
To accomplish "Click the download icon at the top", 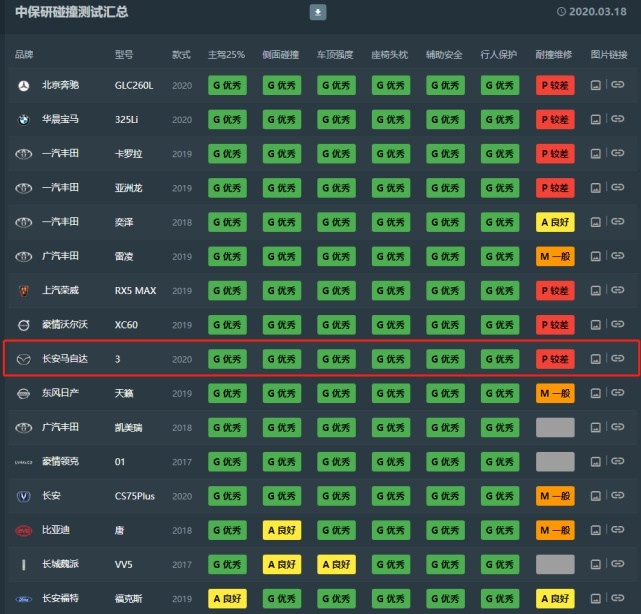I will 318,12.
